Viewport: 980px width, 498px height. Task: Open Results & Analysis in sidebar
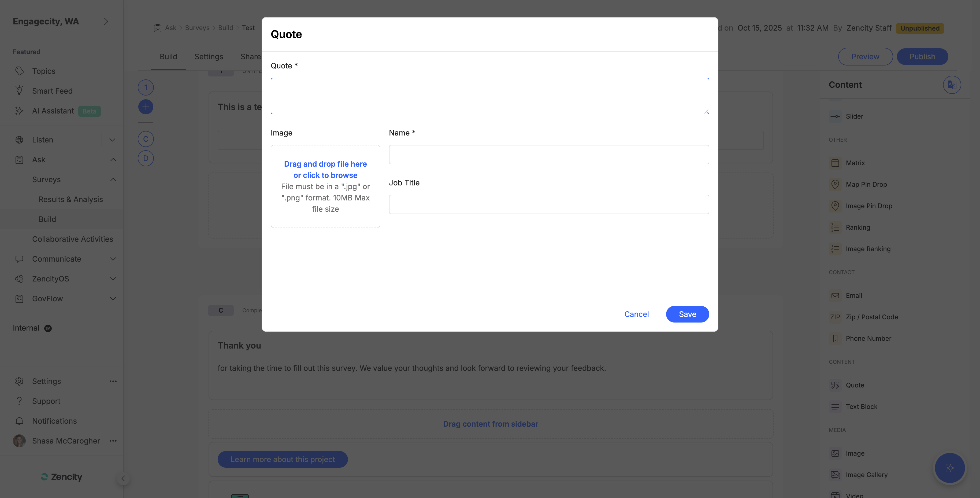[71, 200]
